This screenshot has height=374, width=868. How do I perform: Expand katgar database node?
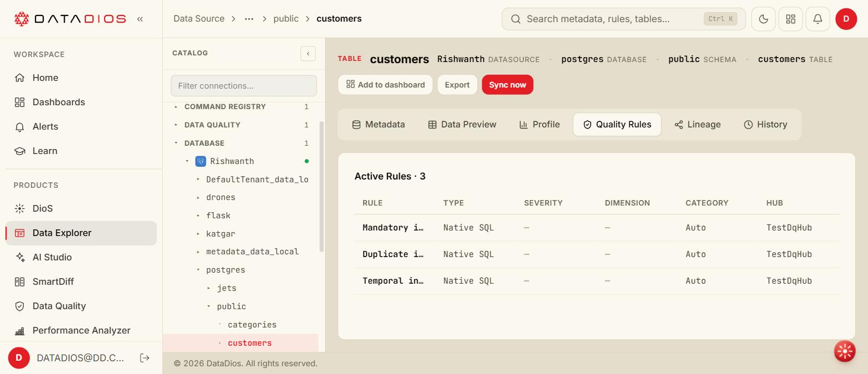(x=198, y=234)
